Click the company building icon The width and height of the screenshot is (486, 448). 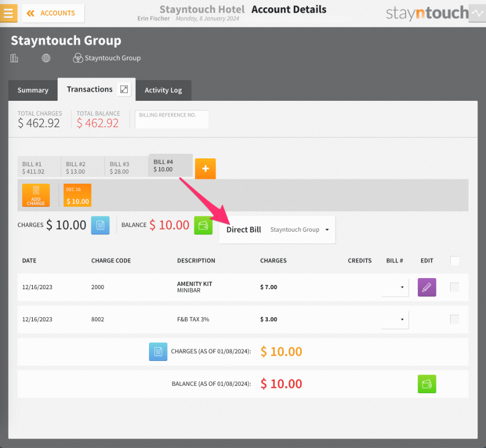tap(14, 58)
